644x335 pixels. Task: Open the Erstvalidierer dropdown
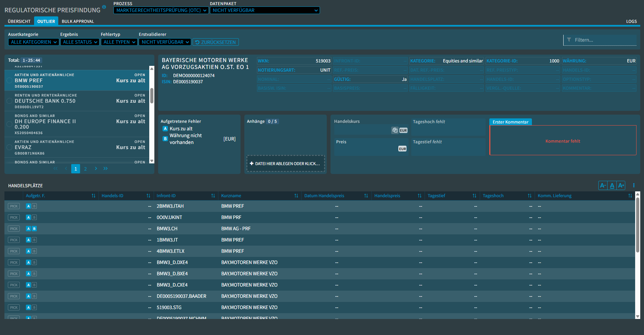(x=165, y=42)
